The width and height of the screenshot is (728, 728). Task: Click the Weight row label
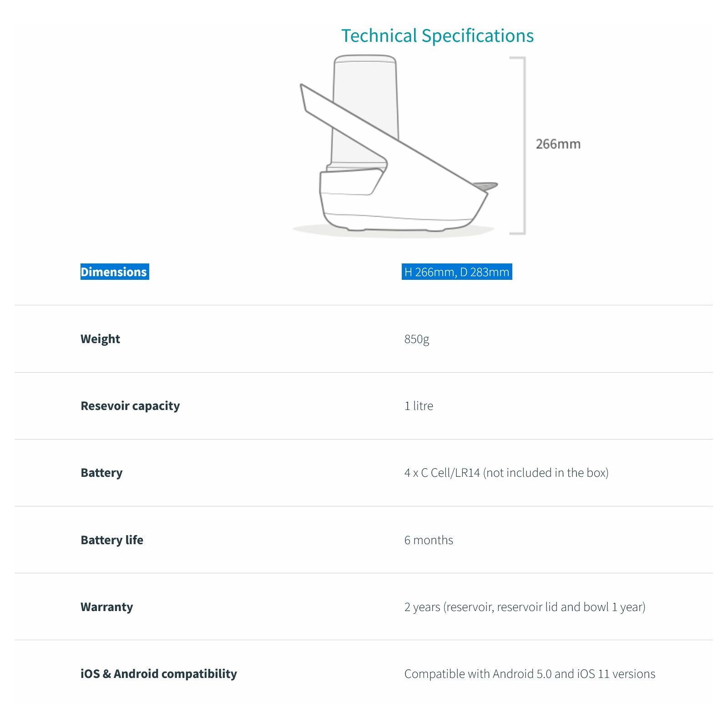[100, 339]
